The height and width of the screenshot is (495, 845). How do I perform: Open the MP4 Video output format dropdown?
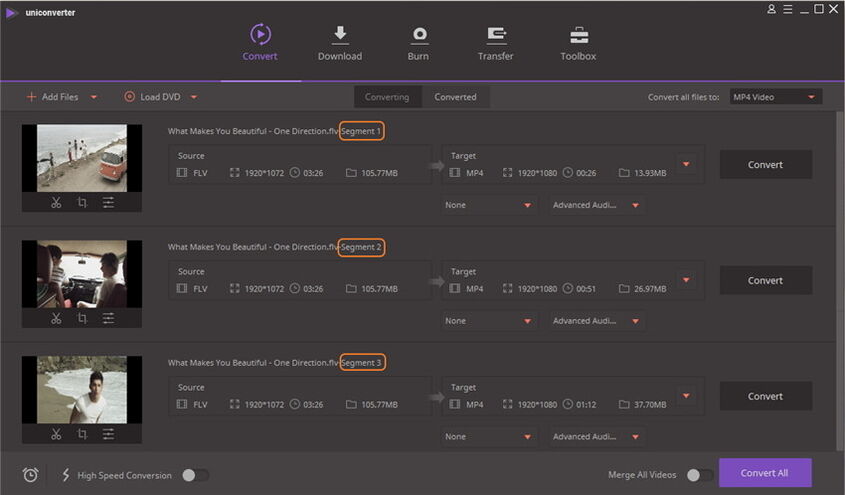pos(776,97)
